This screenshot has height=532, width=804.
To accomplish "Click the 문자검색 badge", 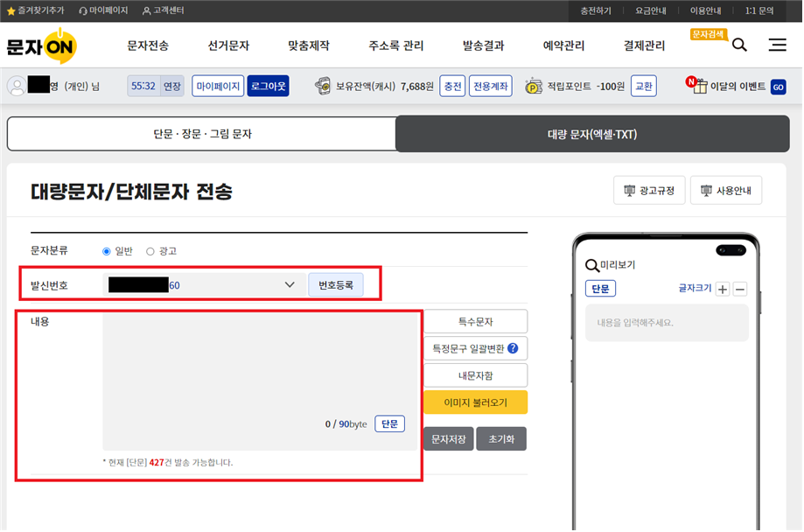I will point(708,34).
